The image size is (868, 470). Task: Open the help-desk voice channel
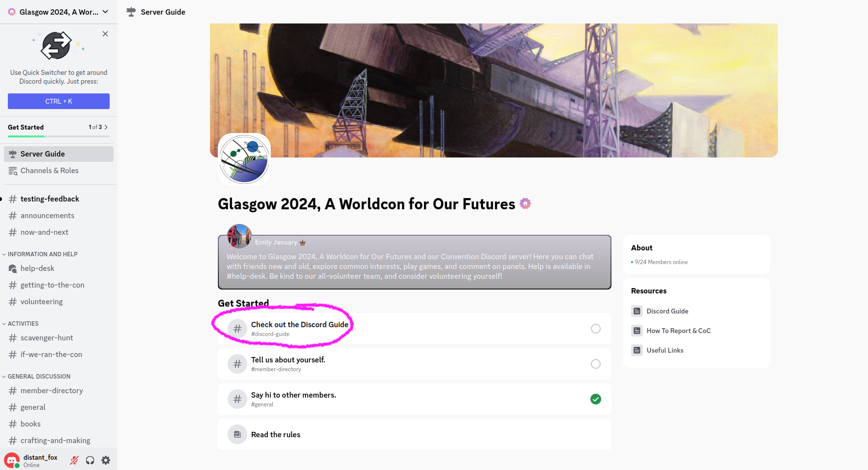pos(36,268)
